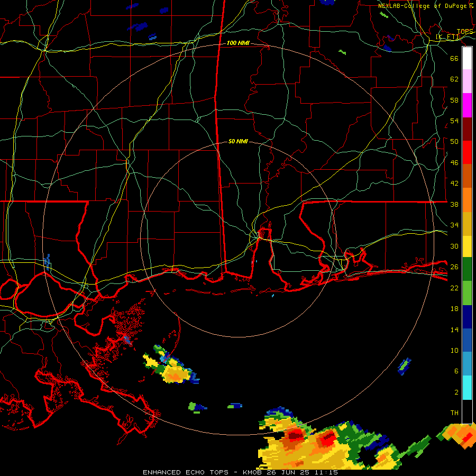The height and width of the screenshot is (476, 476).
Task: Click the "26 JUN 25 11:15" timestamp
Action: tap(303, 472)
